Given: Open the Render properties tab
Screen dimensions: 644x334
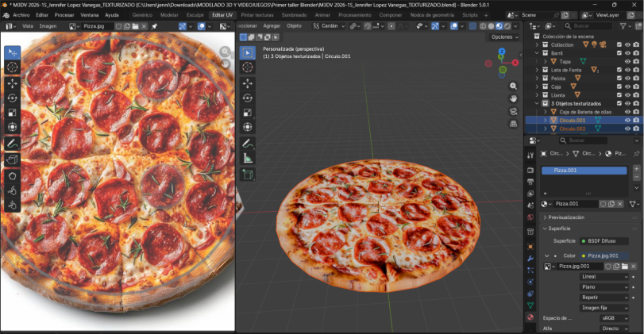Looking at the screenshot, I should tap(530, 170).
